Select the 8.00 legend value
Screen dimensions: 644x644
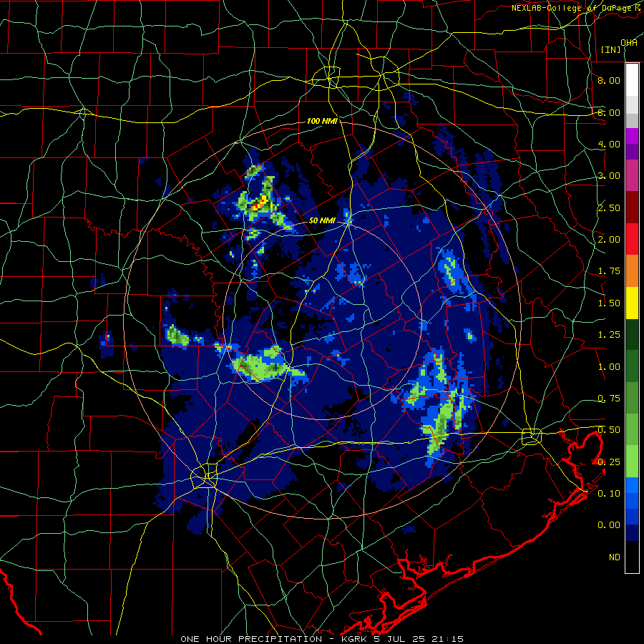[609, 80]
